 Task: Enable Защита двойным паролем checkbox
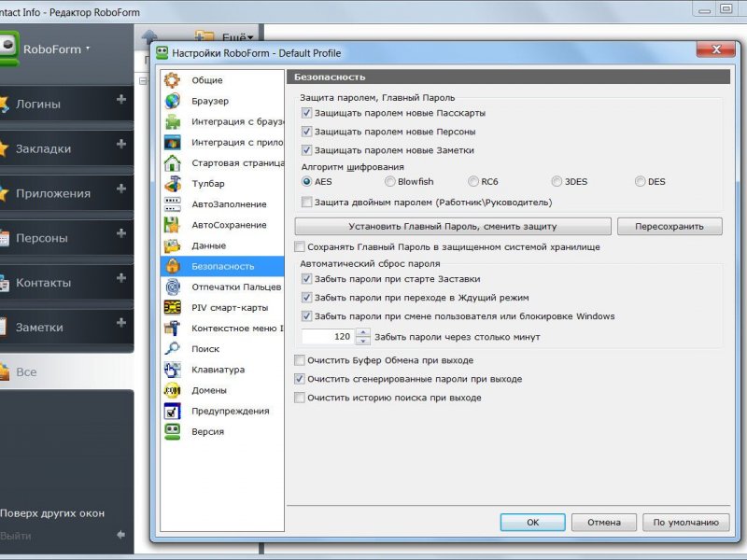tap(307, 203)
